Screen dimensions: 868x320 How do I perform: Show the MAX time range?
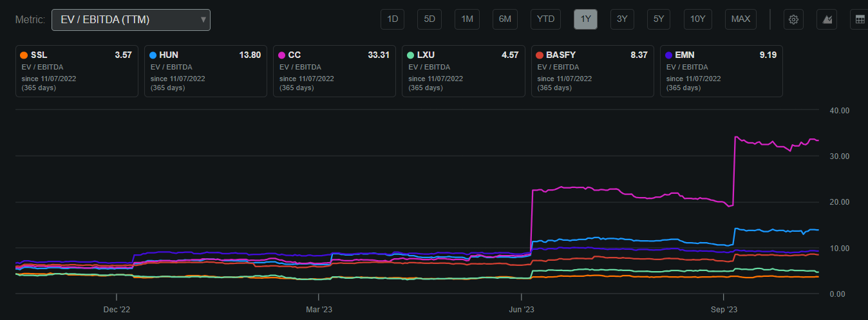[741, 19]
